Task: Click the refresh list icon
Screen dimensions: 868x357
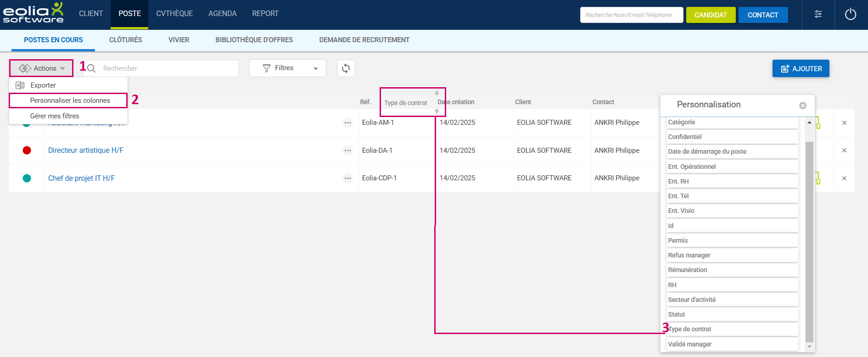Action: (x=346, y=68)
